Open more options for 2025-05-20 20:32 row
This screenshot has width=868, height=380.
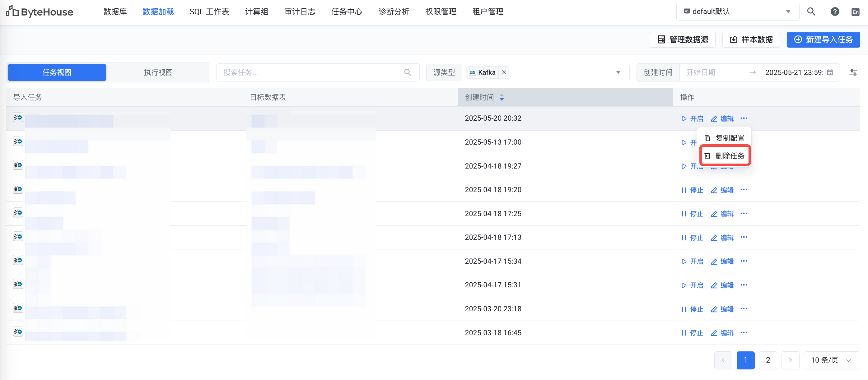point(744,118)
